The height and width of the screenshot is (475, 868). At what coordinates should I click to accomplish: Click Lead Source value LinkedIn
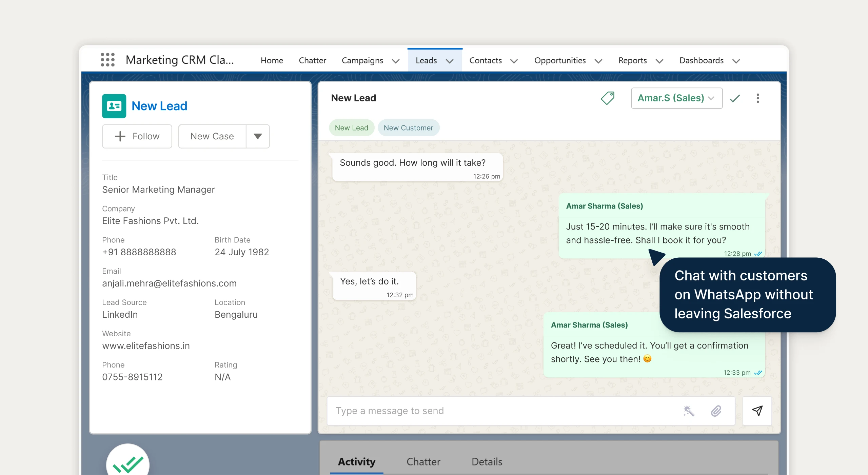point(120,315)
